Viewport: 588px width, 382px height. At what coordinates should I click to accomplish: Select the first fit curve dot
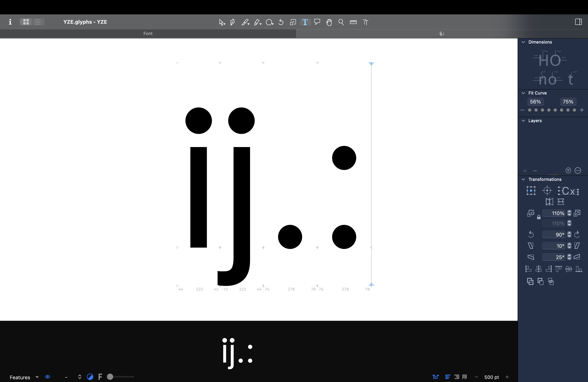(x=529, y=110)
